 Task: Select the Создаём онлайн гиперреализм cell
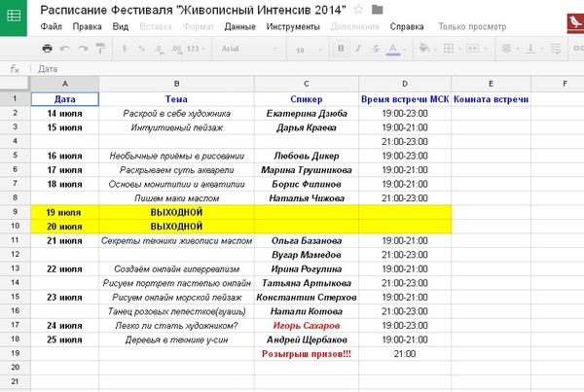[x=176, y=269]
